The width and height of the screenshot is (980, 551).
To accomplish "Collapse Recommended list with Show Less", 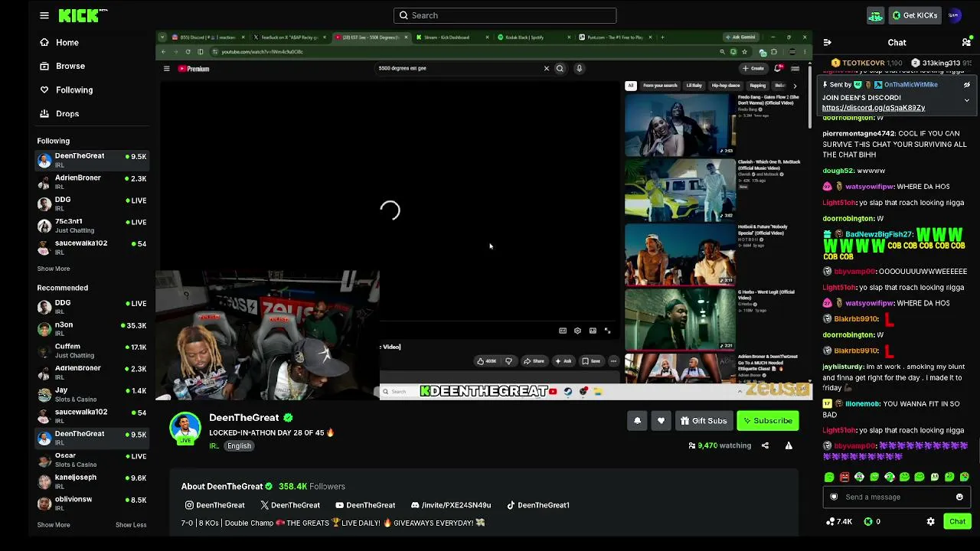I will pos(131,525).
